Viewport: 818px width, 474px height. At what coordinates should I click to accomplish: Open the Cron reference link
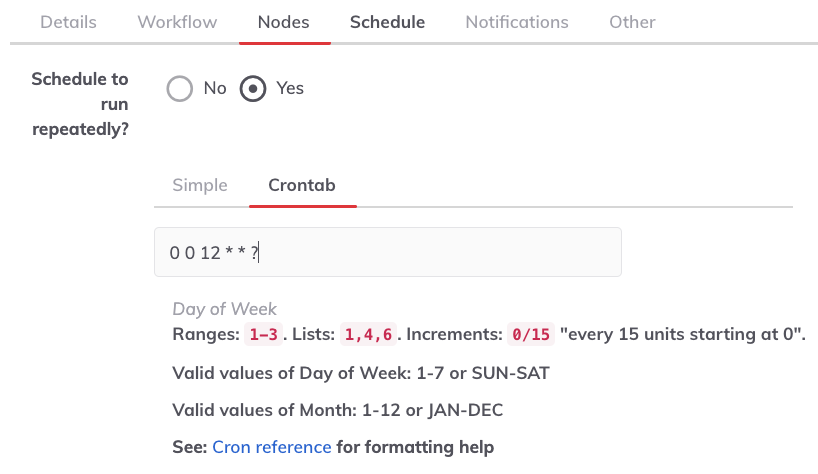272,447
